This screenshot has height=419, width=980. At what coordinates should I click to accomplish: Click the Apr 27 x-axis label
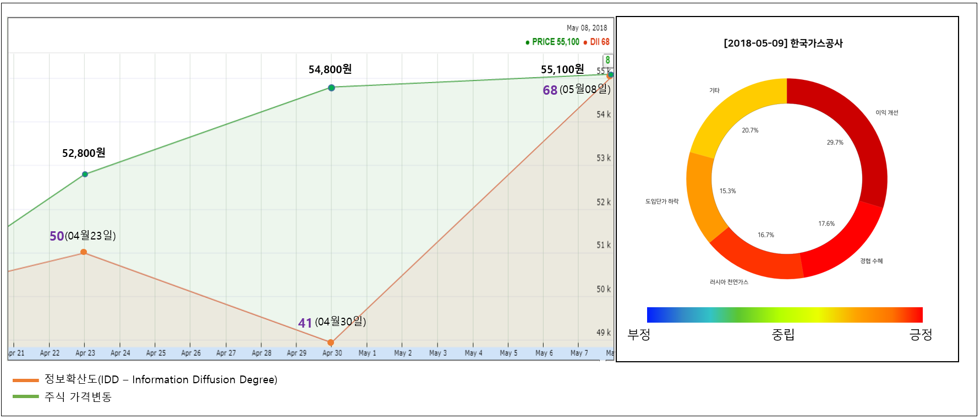point(226,353)
